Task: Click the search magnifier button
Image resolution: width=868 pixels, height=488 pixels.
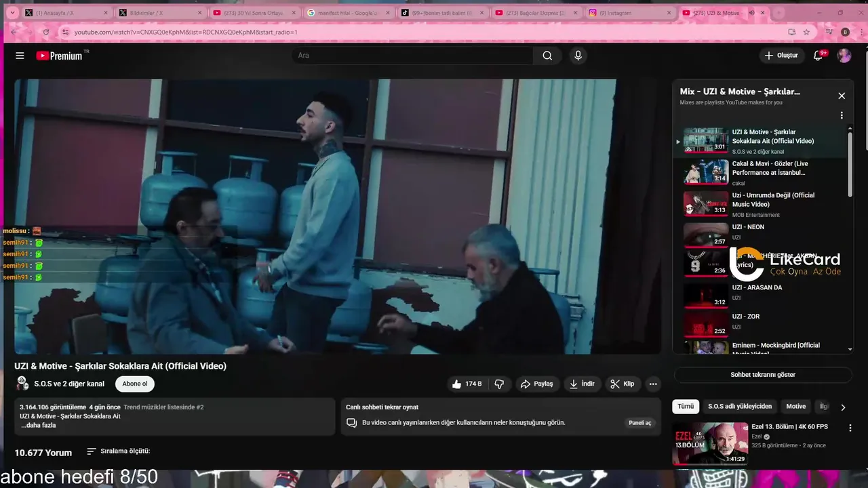Action: (547, 56)
